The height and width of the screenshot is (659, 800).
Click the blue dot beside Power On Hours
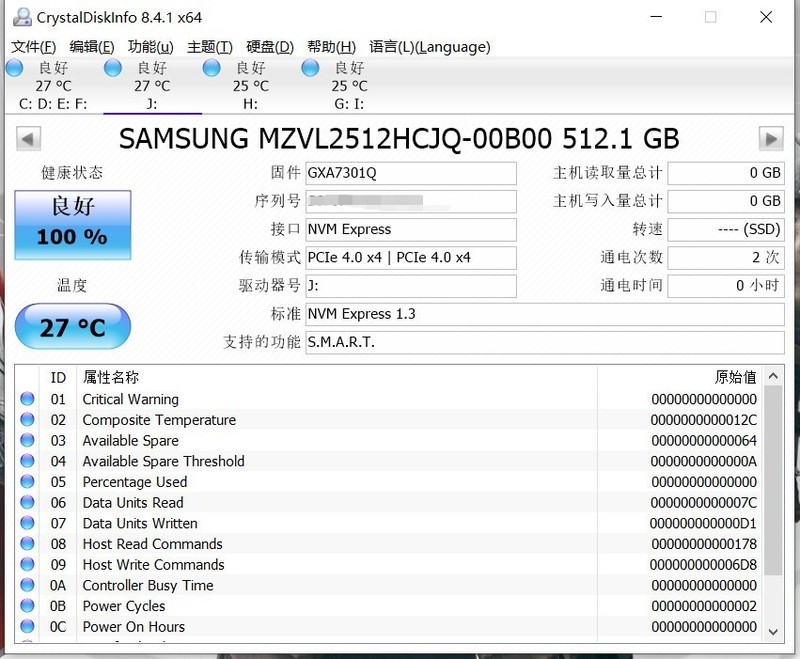coord(28,627)
